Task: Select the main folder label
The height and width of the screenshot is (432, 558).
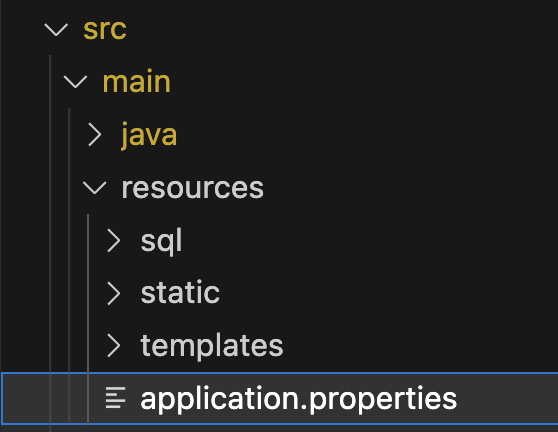Action: pyautogui.click(x=137, y=82)
